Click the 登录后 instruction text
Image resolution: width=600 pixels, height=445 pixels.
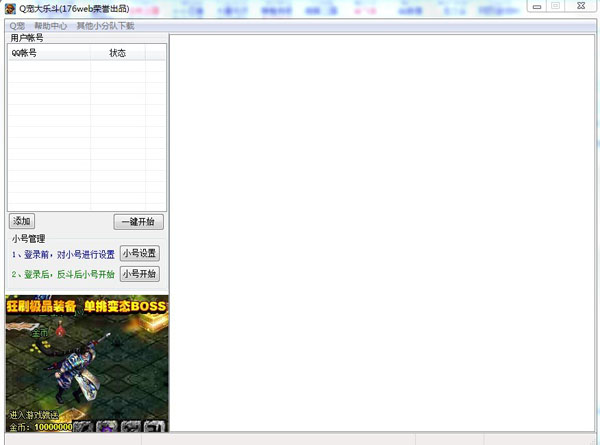(x=63, y=274)
